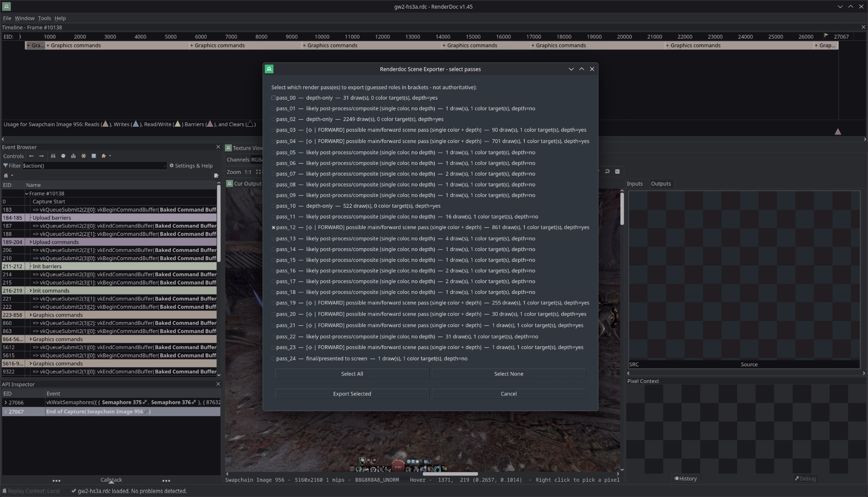Collapse the Frame #10138 tree node
The width and height of the screenshot is (868, 497).
(x=27, y=194)
